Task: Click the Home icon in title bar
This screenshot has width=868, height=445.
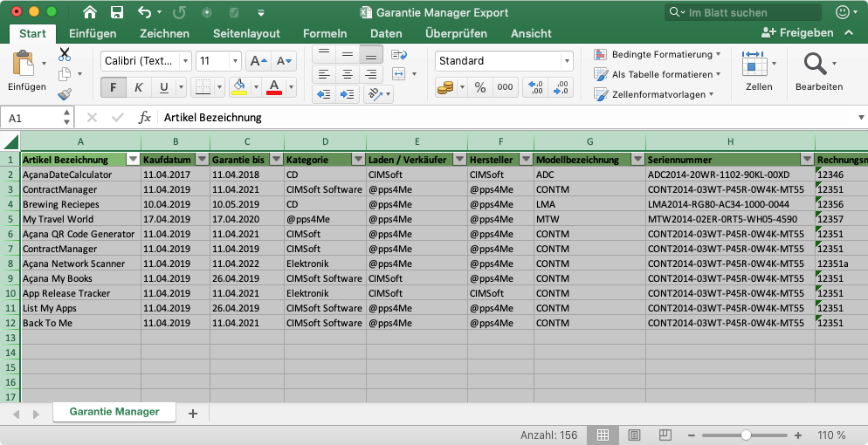Action: pos(89,12)
